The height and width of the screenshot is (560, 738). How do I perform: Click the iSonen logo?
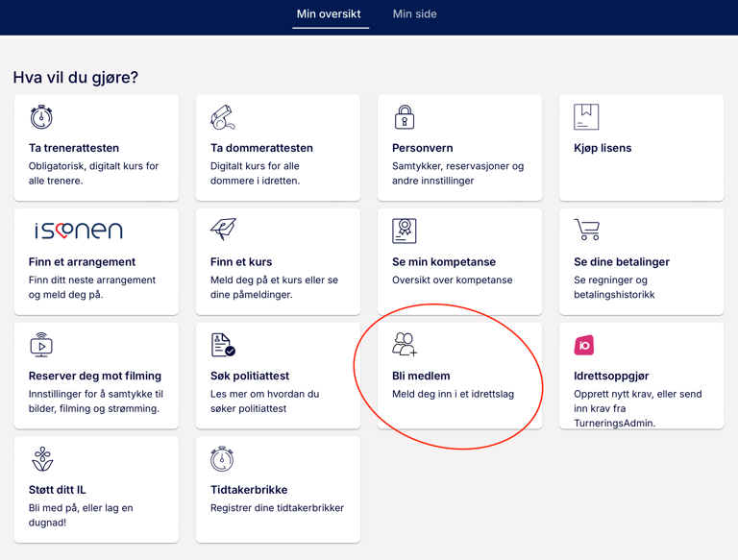pyautogui.click(x=78, y=231)
